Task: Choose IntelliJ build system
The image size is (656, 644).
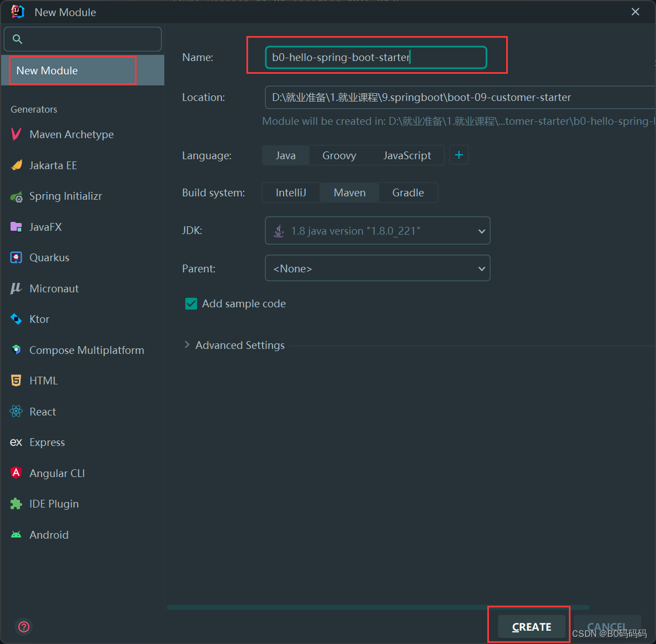Action: tap(291, 193)
